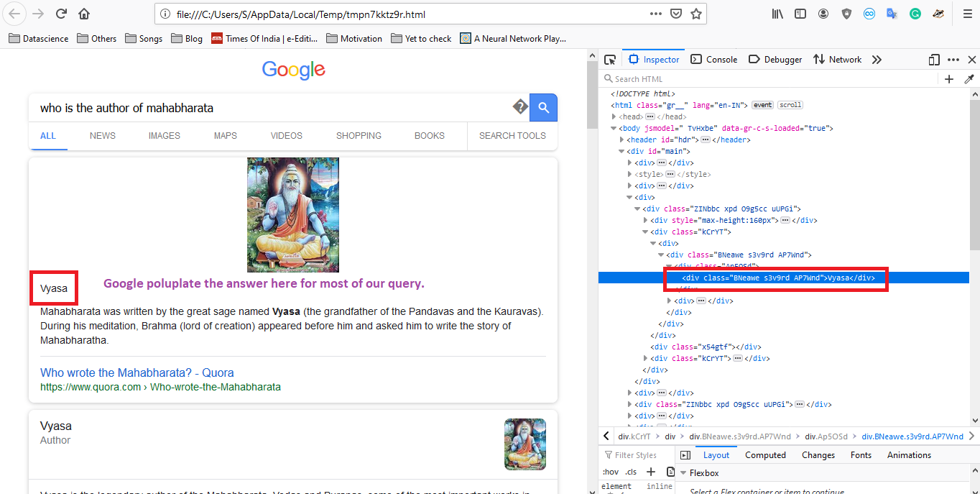Open the Layout sidebar tab

[x=716, y=455]
